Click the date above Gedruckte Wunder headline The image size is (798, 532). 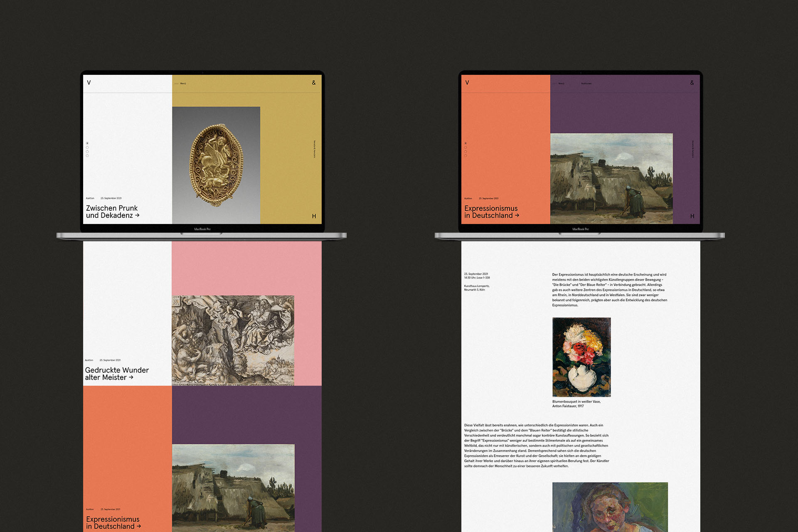(110, 360)
